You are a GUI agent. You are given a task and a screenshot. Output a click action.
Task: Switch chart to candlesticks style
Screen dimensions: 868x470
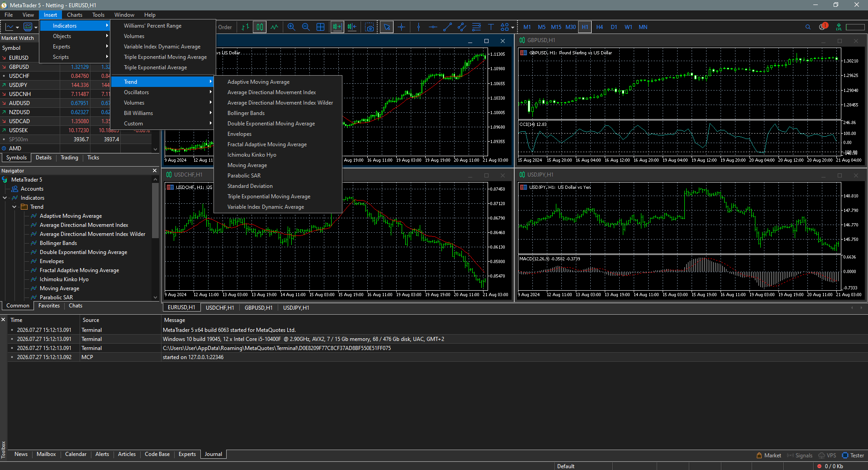[x=260, y=27]
